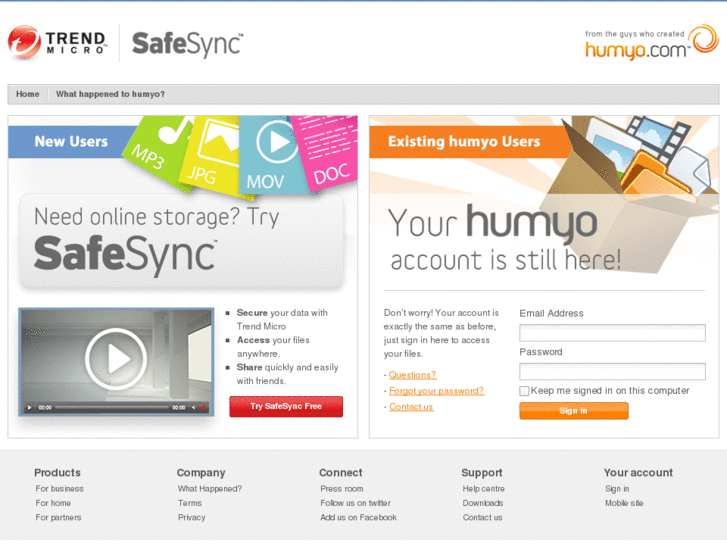Viewport: 727px width, 545px height.
Task: Open the Questions? link
Action: (412, 375)
